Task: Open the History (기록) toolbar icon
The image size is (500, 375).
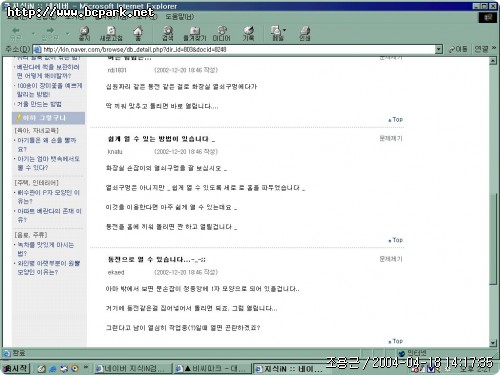Action: point(248,31)
